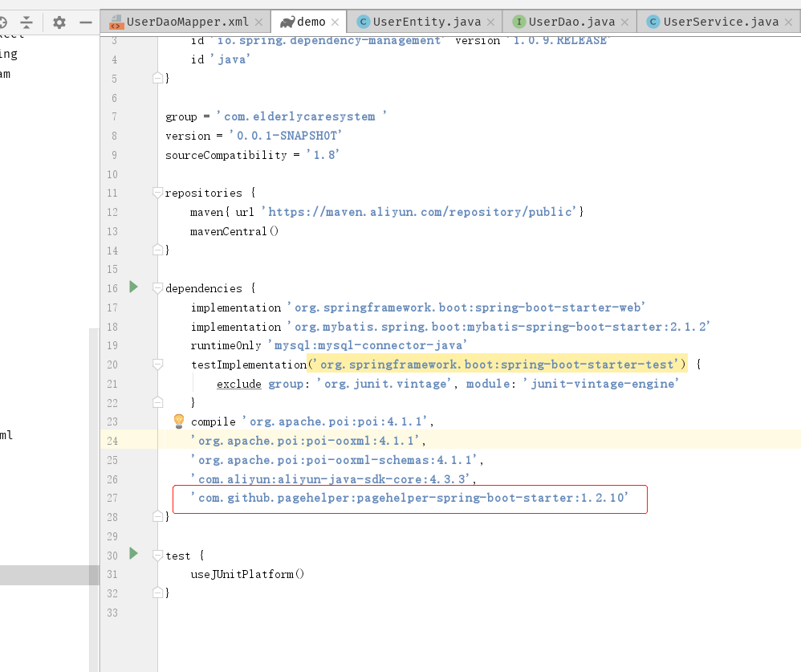Click the aliyun maven repository URL
Screen dimensions: 801x672
coord(419,212)
